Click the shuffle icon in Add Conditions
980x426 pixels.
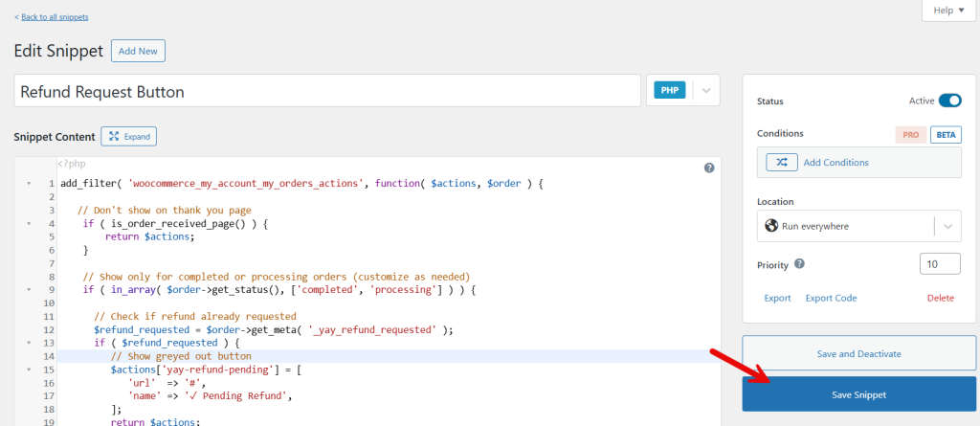pos(782,162)
